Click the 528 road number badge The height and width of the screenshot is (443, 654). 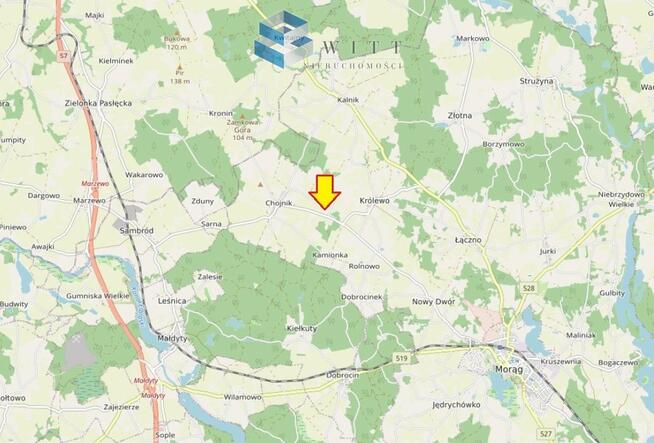[x=529, y=288]
